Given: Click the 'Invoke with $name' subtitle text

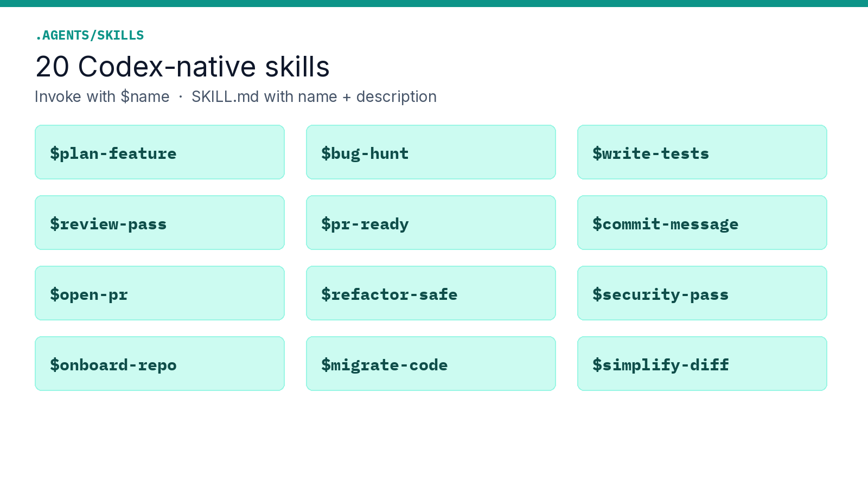Looking at the screenshot, I should [102, 97].
